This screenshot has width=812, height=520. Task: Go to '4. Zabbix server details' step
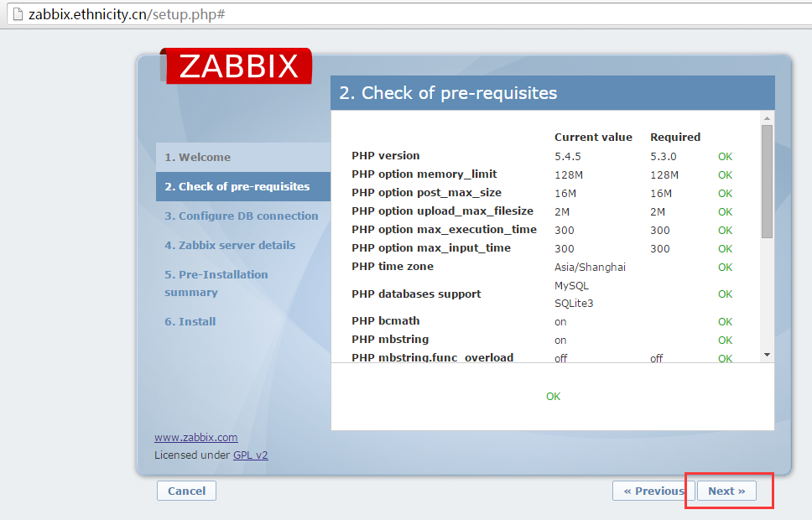(230, 245)
